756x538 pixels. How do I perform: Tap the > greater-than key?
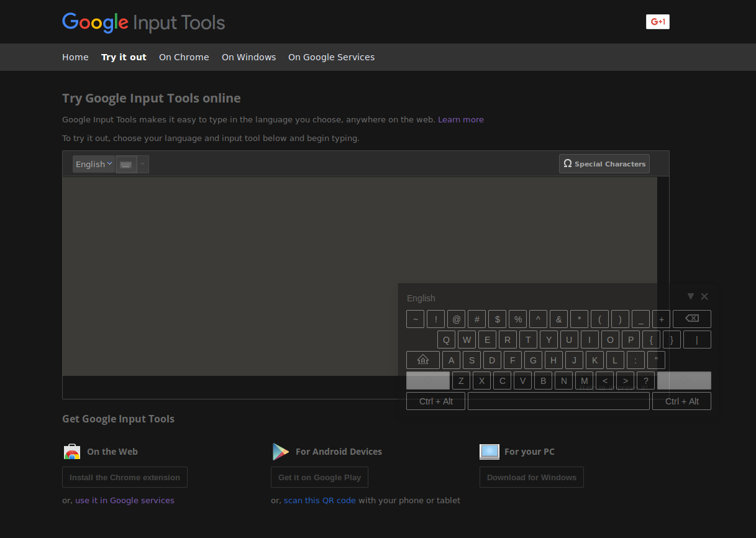click(625, 380)
